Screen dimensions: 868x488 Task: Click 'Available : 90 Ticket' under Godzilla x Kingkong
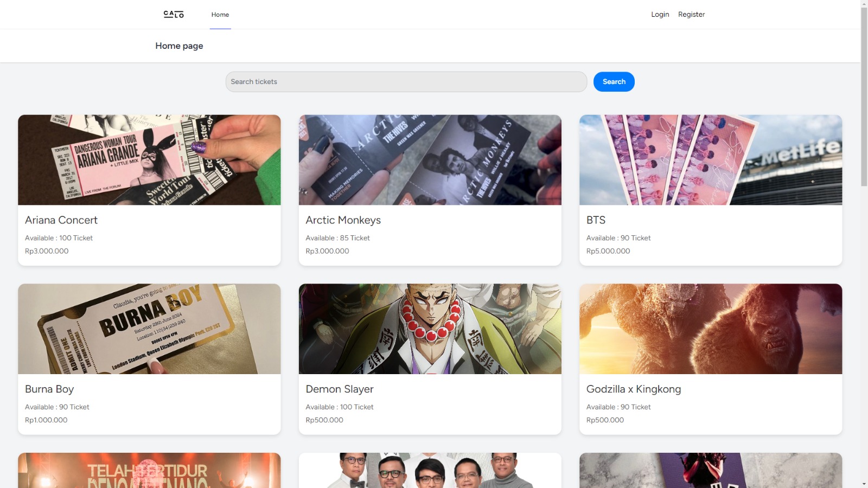pyautogui.click(x=618, y=407)
